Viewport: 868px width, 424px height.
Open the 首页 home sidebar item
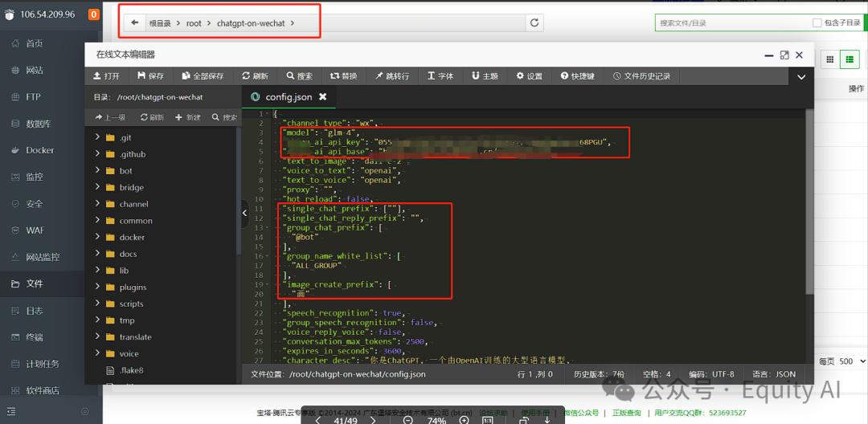point(35,43)
